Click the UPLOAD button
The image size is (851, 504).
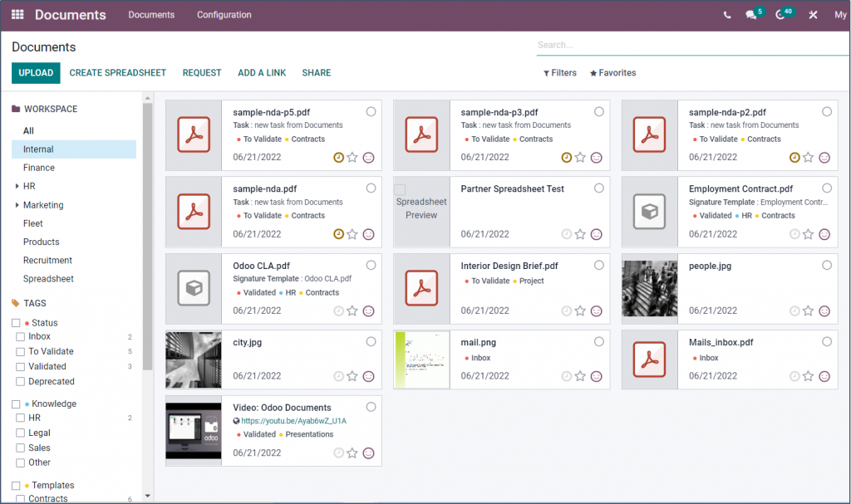coord(35,73)
